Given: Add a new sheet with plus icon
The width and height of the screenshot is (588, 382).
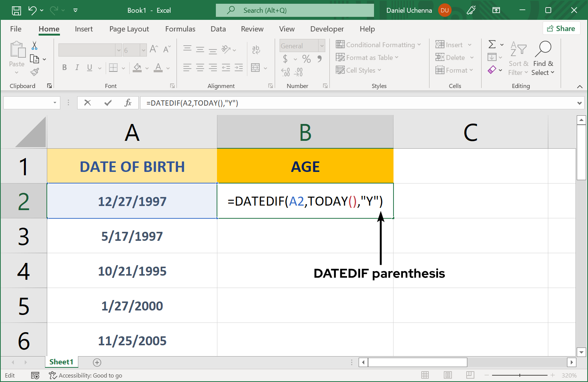Looking at the screenshot, I should pyautogui.click(x=97, y=362).
